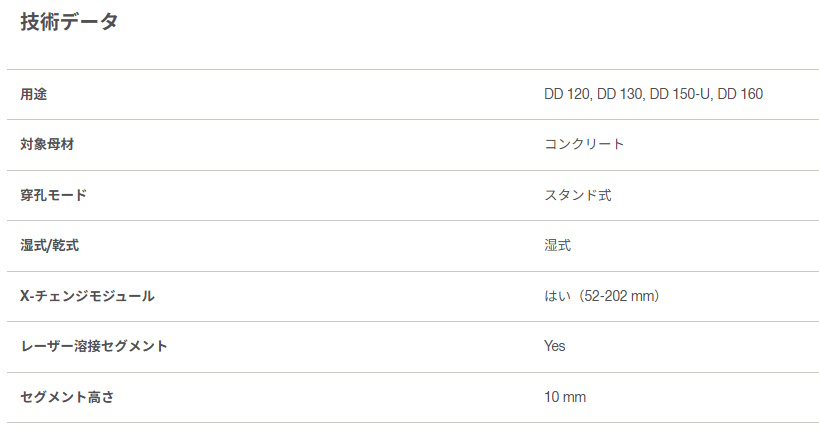Click the DD 120 value text

pos(567,95)
